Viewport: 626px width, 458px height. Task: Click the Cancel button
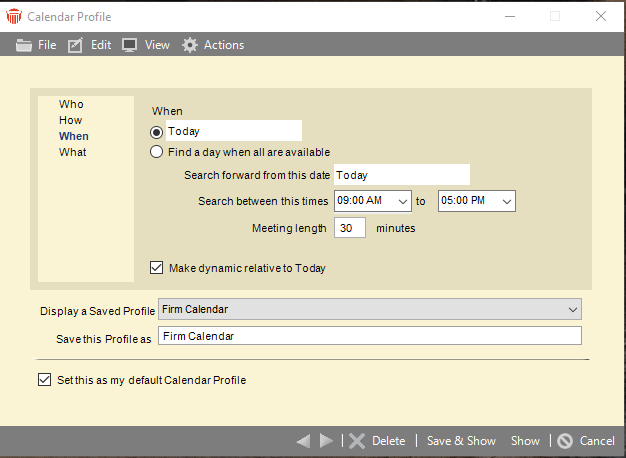pyautogui.click(x=597, y=441)
